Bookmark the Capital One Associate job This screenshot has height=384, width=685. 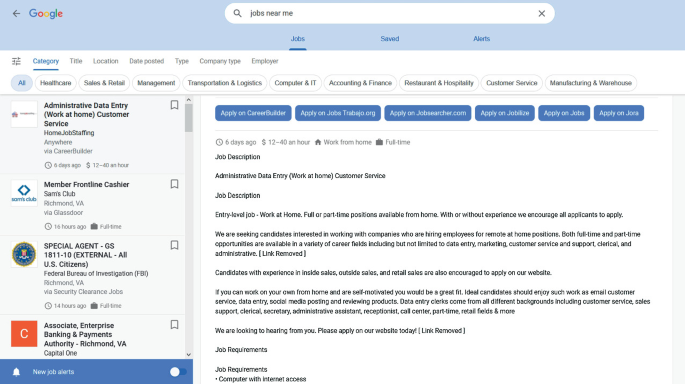point(174,325)
